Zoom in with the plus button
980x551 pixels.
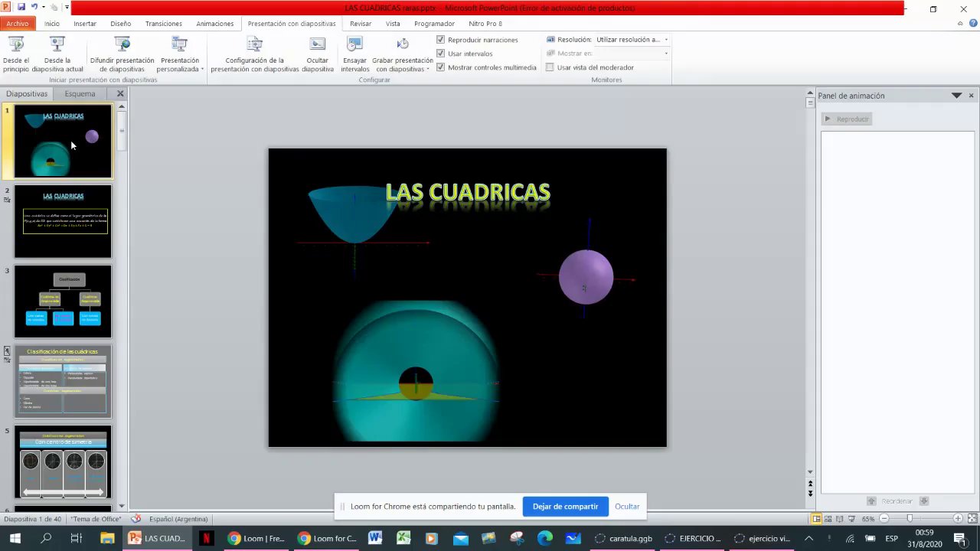click(x=958, y=519)
